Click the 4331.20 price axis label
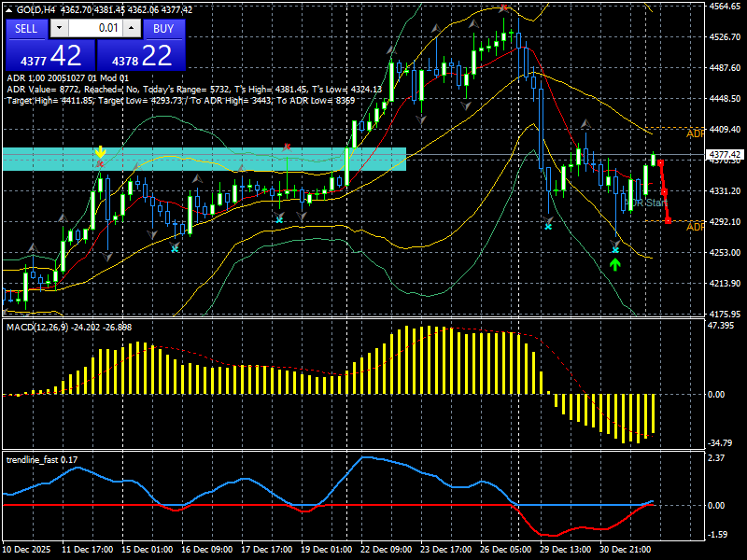Screen dimensions: 747x560 (x=726, y=191)
